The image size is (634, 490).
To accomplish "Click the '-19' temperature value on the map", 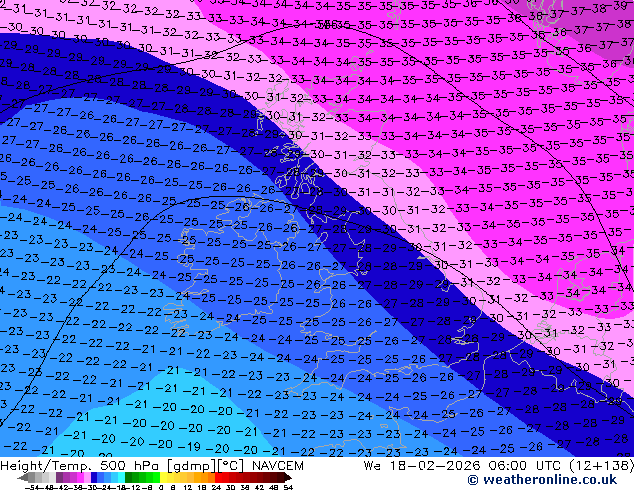I will pyautogui.click(x=189, y=446).
